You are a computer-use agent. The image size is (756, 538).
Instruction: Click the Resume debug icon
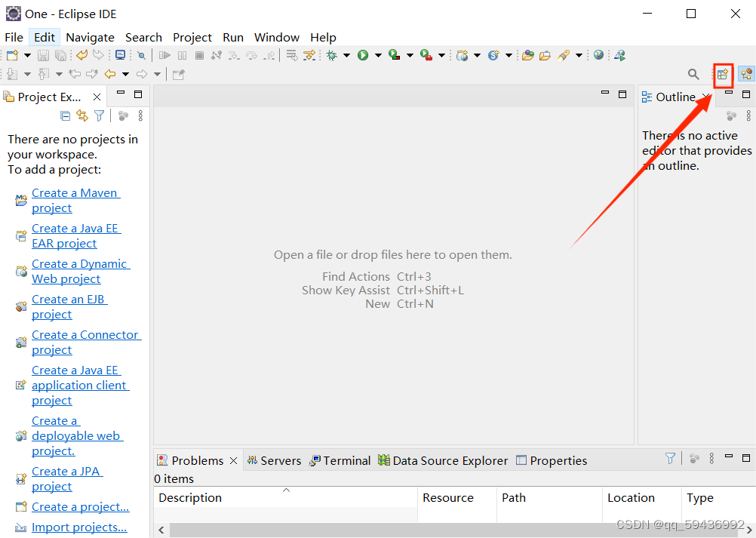[164, 55]
